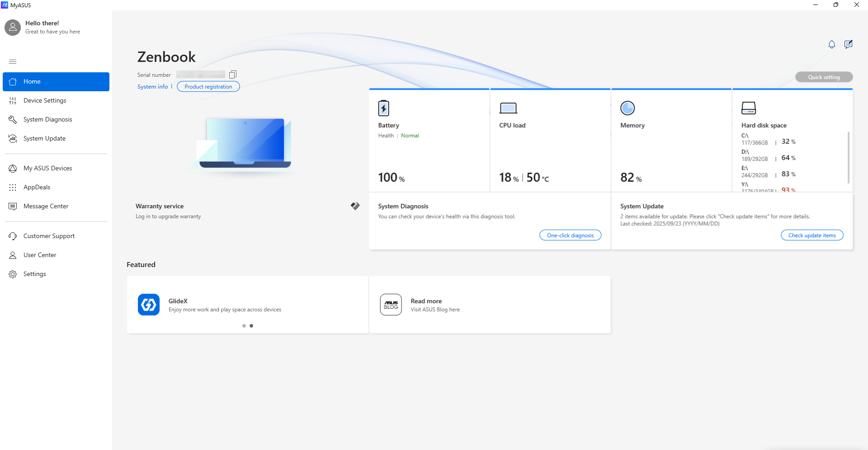Collapse sidebar with hamburger menu icon
Image resolution: width=868 pixels, height=450 pixels.
[x=13, y=61]
